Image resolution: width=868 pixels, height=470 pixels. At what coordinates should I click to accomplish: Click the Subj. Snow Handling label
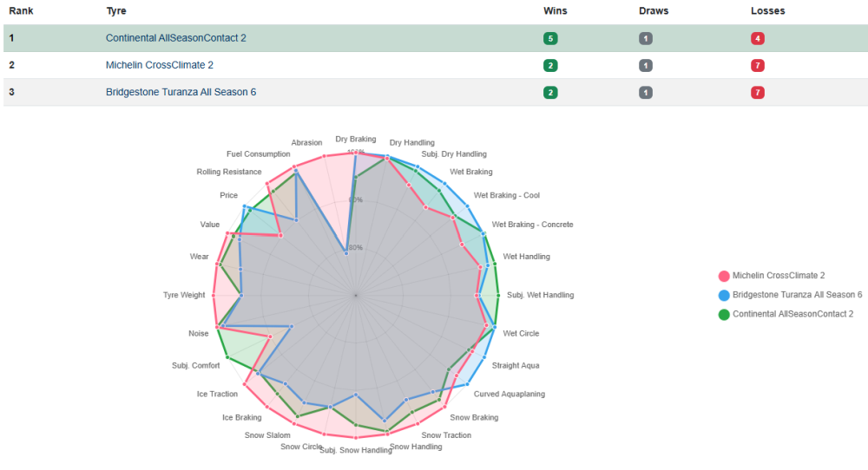[x=355, y=450]
